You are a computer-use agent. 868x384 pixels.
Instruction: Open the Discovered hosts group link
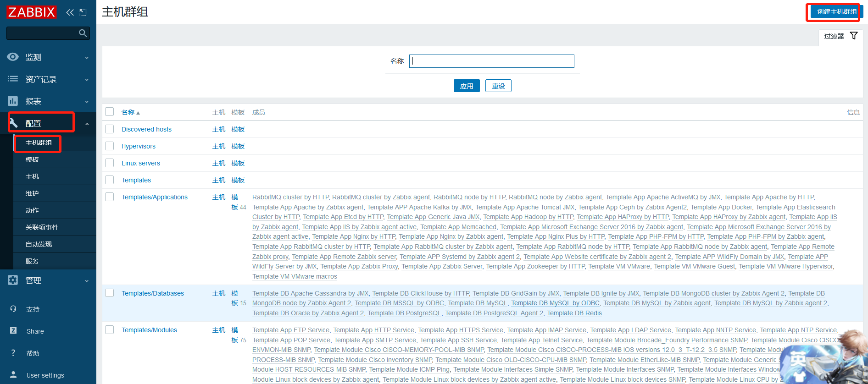(x=146, y=129)
